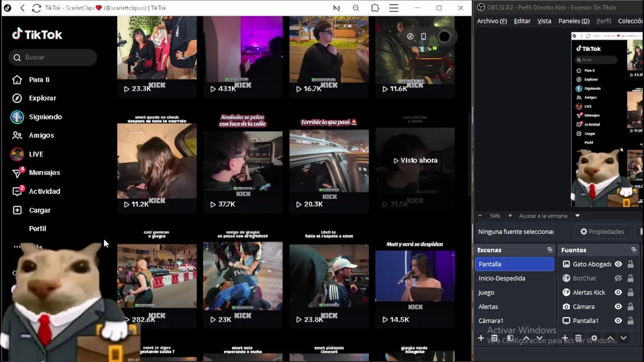Screen dimensions: 644x362
Task: Open the Editar menu in OBS
Action: [522, 21]
